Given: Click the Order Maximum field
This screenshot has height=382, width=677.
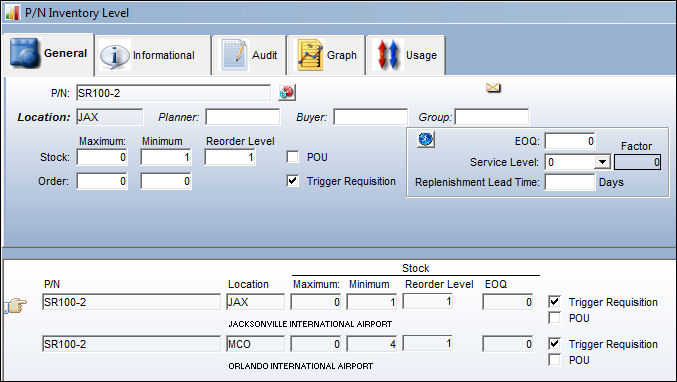Looking at the screenshot, I should 102,181.
